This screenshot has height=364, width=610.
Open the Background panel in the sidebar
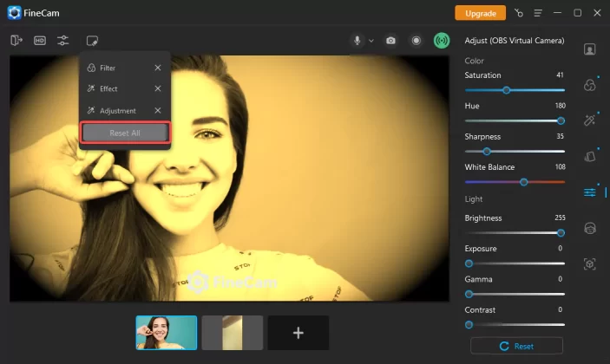(x=590, y=49)
